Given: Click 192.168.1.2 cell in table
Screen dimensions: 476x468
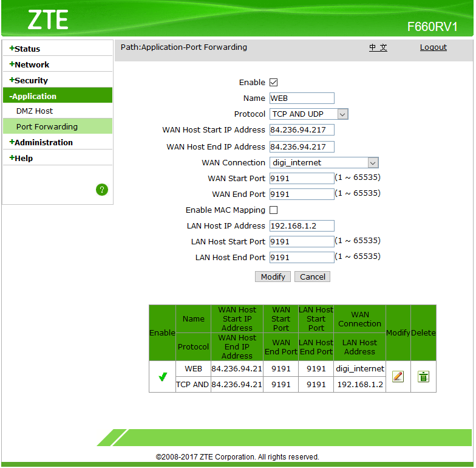Looking at the screenshot, I should click(x=361, y=385).
